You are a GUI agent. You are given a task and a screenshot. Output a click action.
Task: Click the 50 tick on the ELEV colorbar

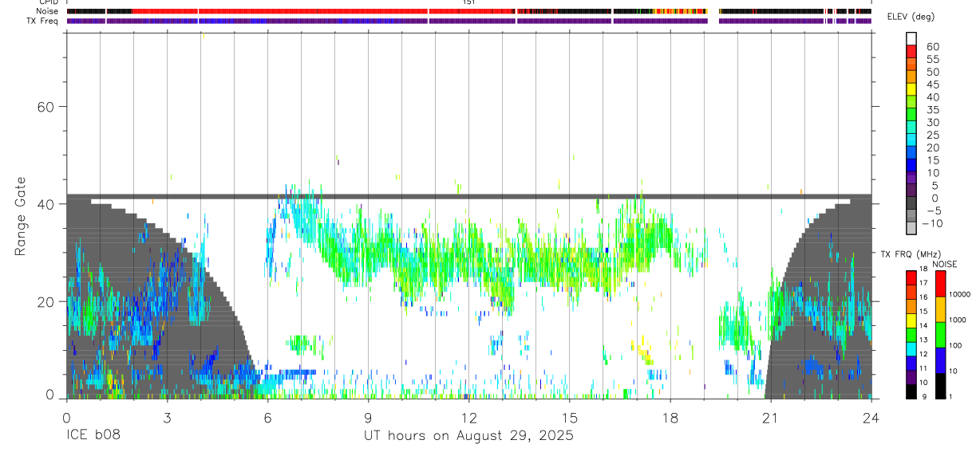click(x=932, y=73)
